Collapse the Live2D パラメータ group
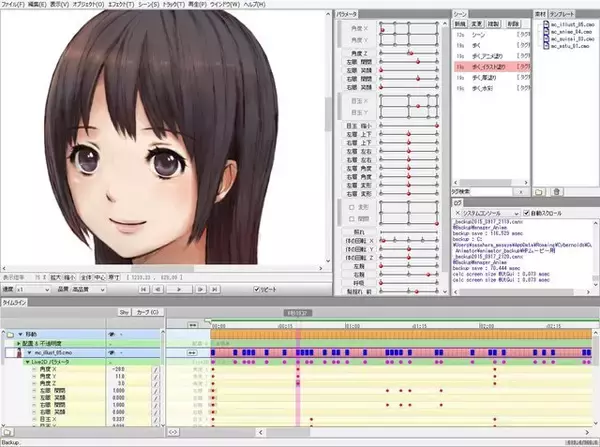This screenshot has height=447, width=600. [x=22, y=361]
